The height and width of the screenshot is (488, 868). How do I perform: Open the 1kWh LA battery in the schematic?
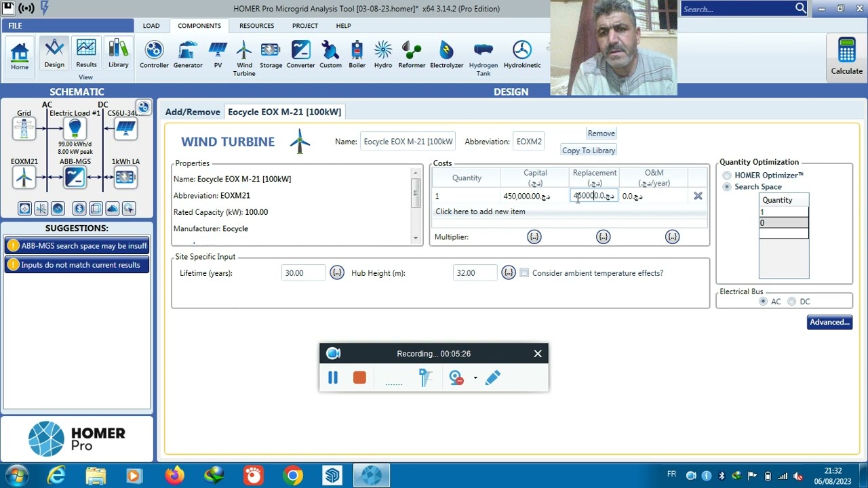tap(125, 178)
